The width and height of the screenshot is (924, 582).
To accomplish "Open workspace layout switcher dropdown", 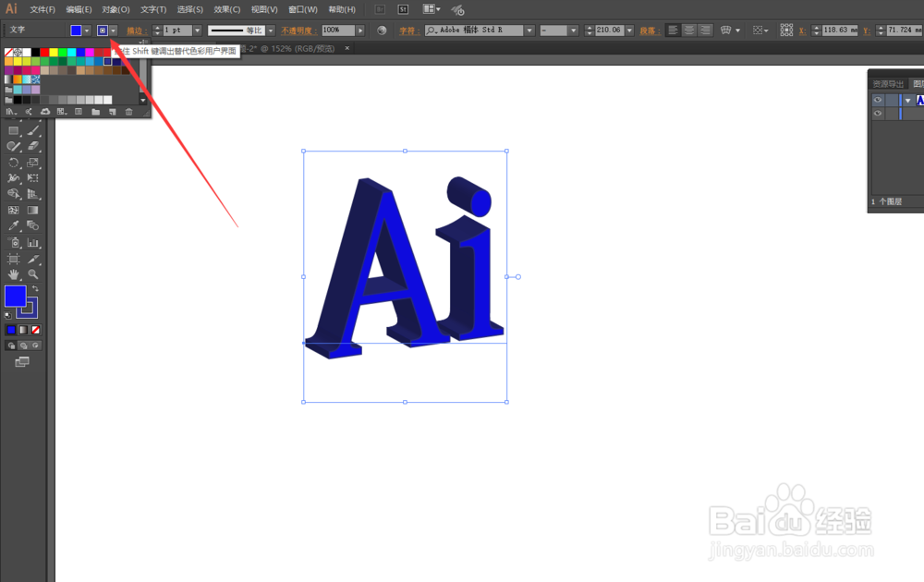I will [x=432, y=9].
